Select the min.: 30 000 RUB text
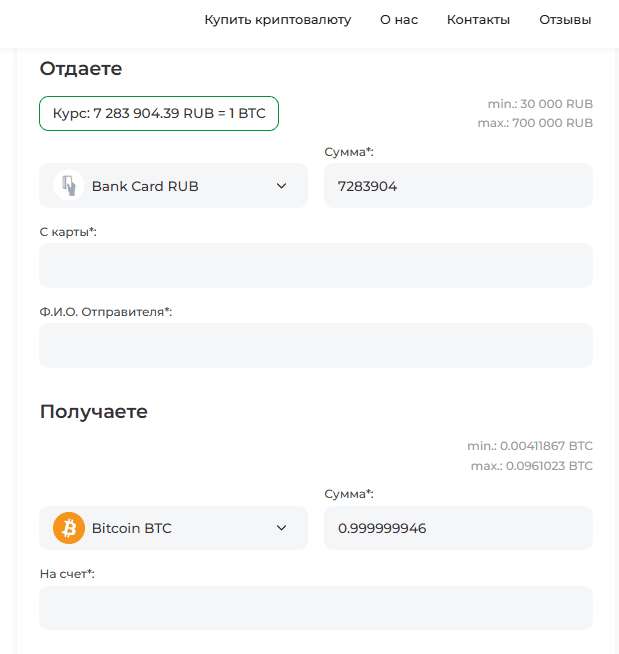The height and width of the screenshot is (654, 619). (x=540, y=104)
